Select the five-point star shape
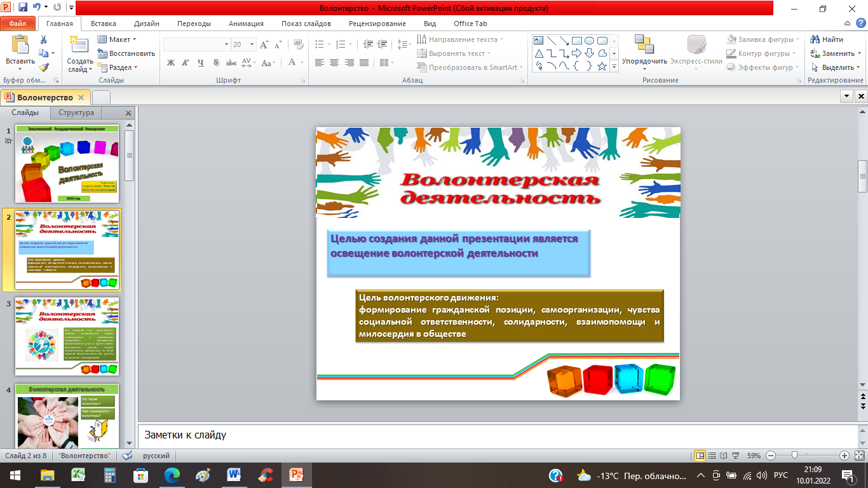 (602, 65)
